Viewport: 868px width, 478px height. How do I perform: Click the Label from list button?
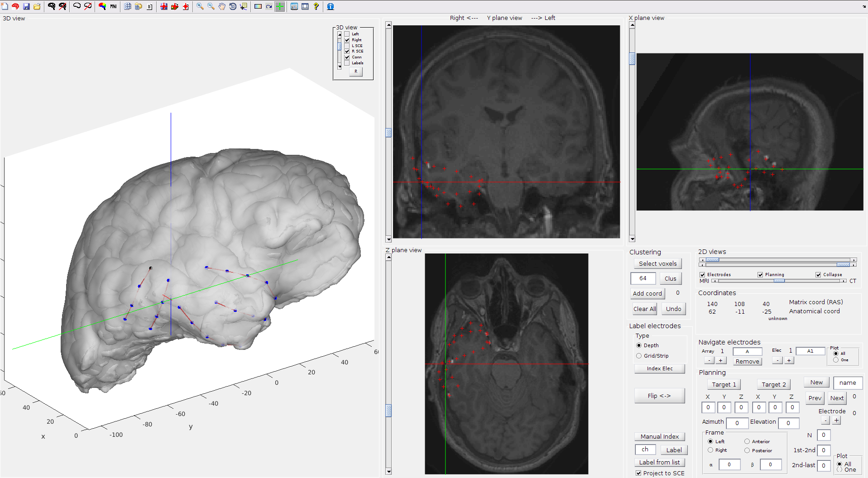pos(659,462)
